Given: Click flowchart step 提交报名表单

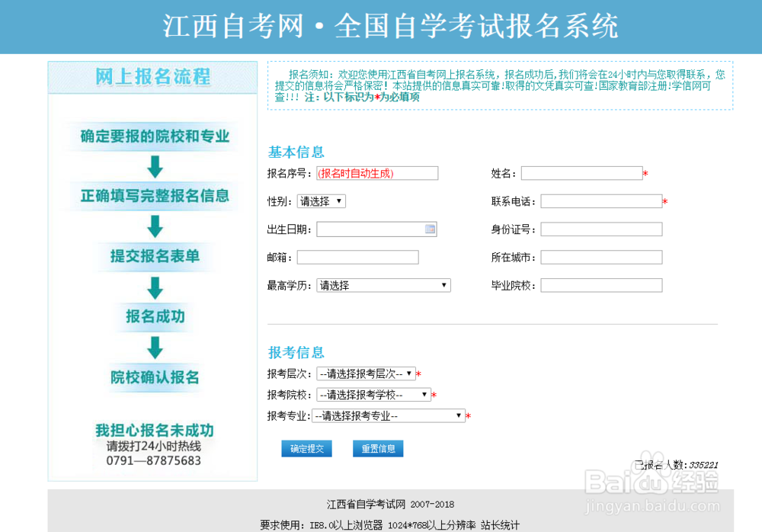Looking at the screenshot, I should coord(154,257).
